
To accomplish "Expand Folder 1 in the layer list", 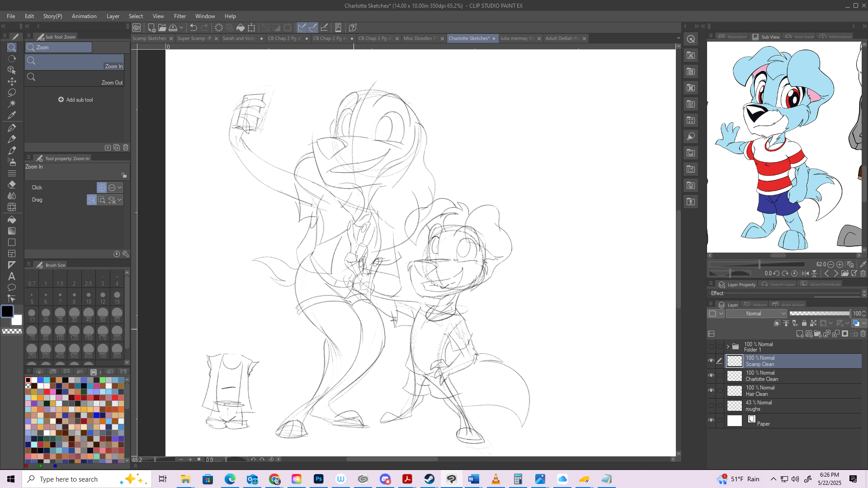I will [x=728, y=347].
